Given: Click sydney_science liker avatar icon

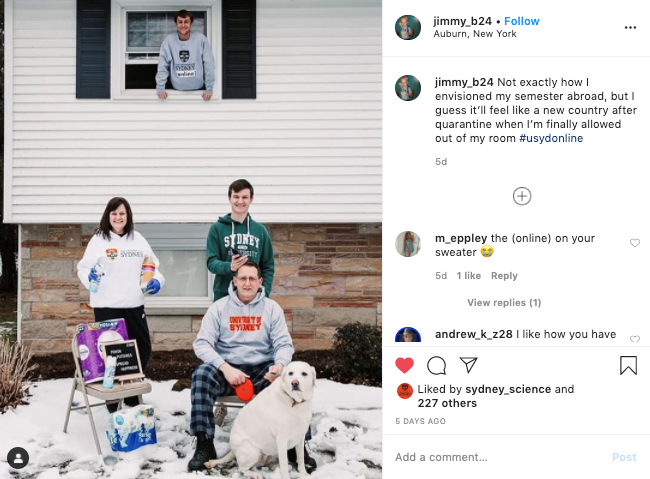Looking at the screenshot, I should (x=405, y=391).
